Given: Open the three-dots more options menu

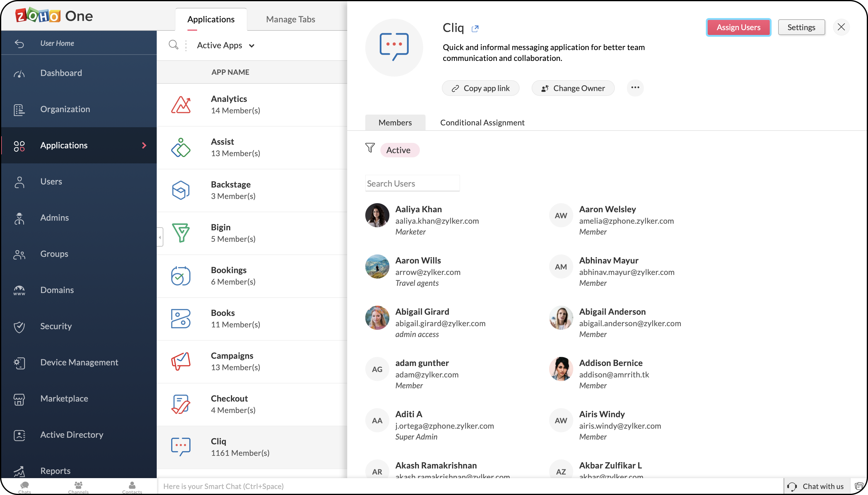Looking at the screenshot, I should click(635, 88).
